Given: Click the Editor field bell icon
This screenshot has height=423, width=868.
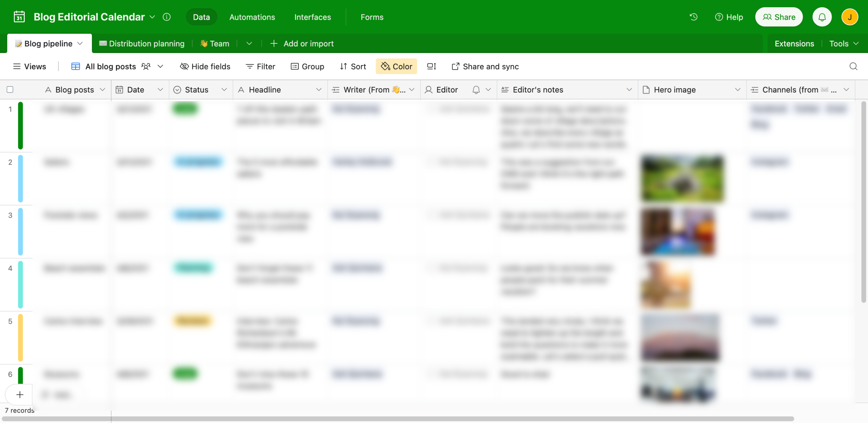Looking at the screenshot, I should (476, 90).
